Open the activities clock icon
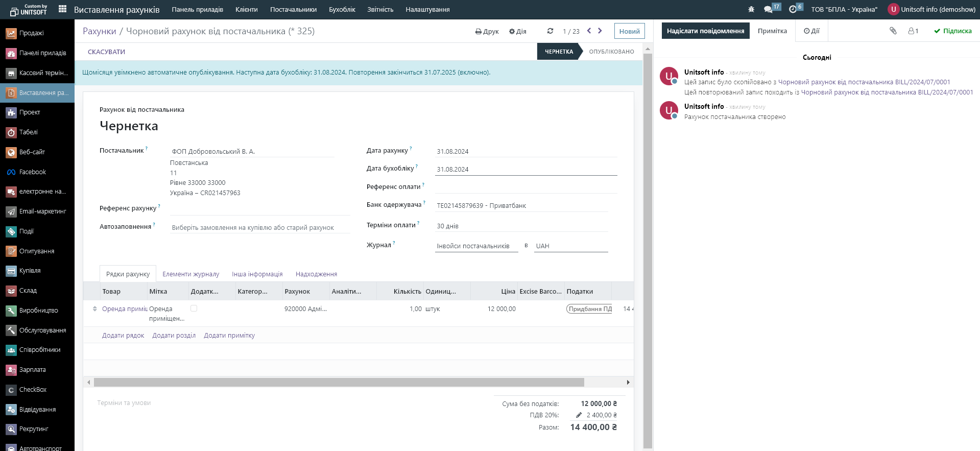980x451 pixels. (793, 9)
